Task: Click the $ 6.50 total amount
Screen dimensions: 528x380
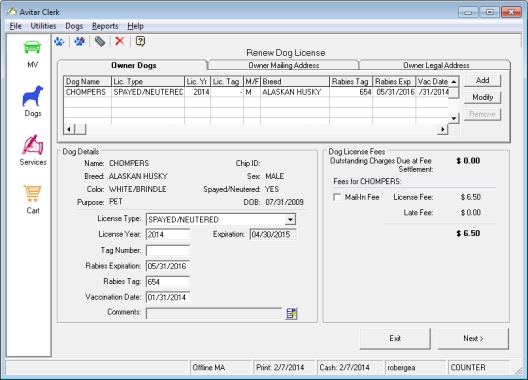Action: (468, 233)
